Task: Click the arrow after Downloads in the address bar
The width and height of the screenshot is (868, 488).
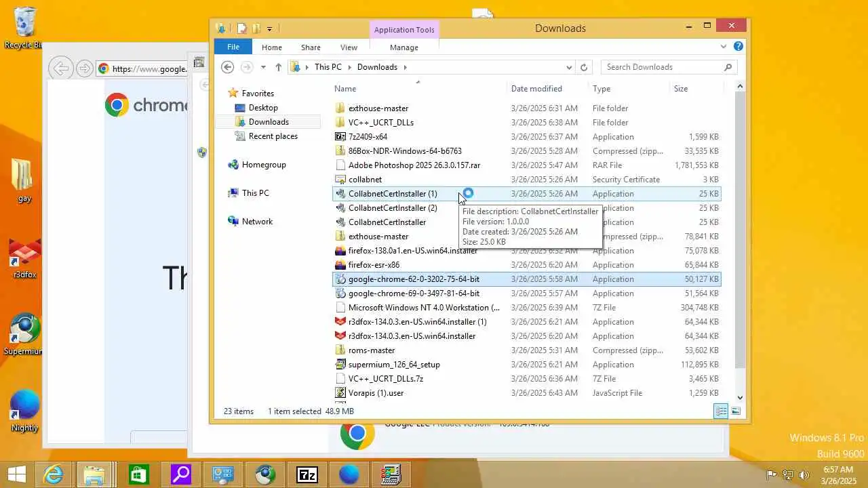Action: click(x=406, y=67)
